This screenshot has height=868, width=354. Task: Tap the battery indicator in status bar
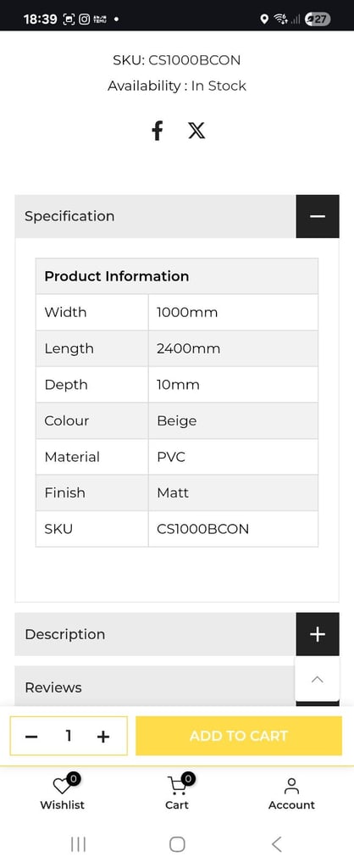318,19
